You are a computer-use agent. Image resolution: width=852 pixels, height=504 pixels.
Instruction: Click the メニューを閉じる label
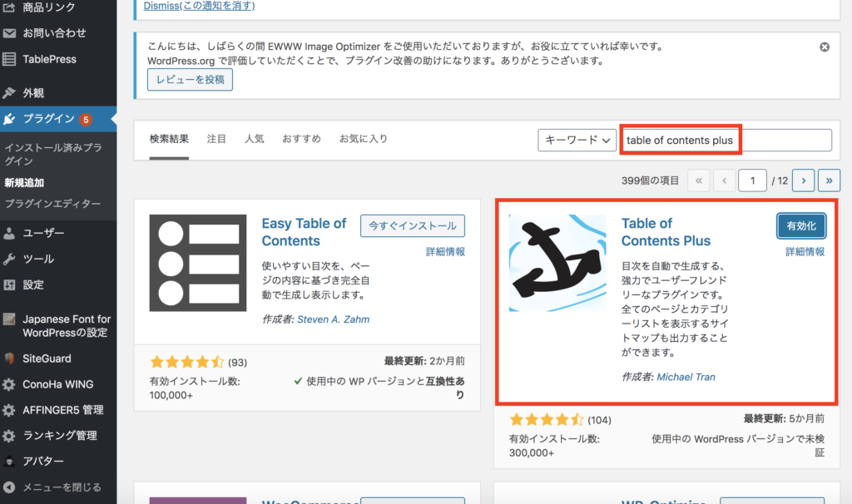pyautogui.click(x=62, y=487)
